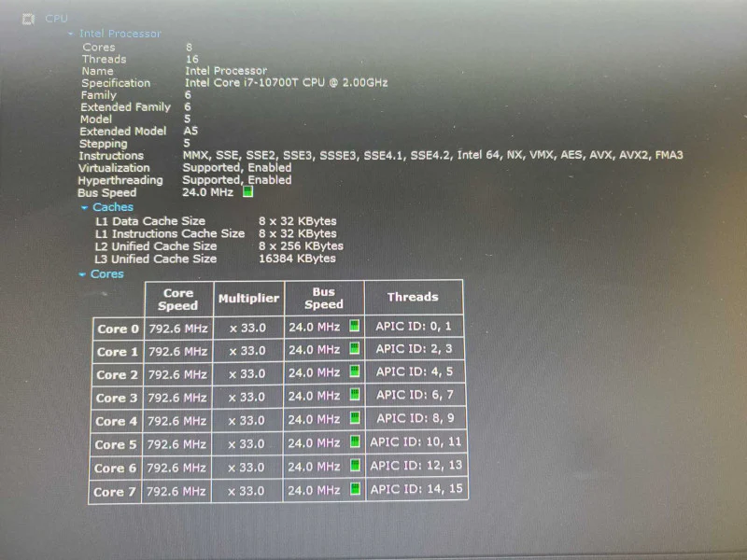Viewport: 747px width, 560px height.
Task: Click the Core Speed column header
Action: (x=178, y=299)
